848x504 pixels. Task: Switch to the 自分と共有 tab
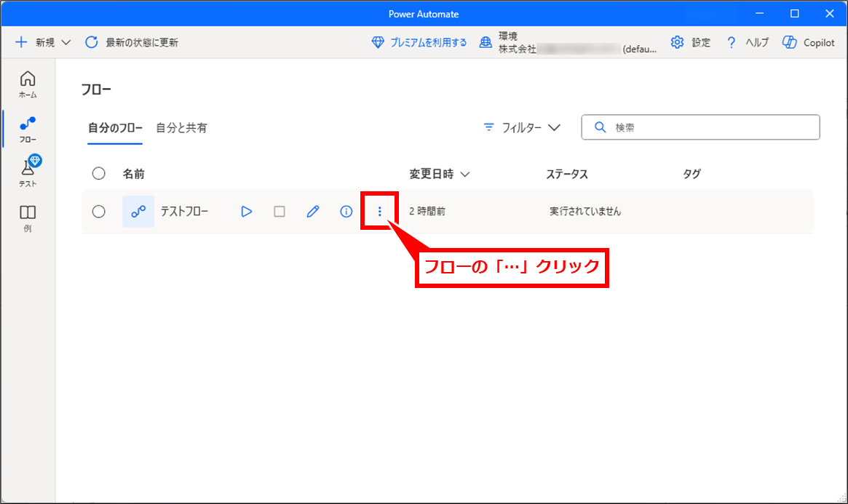pyautogui.click(x=181, y=128)
